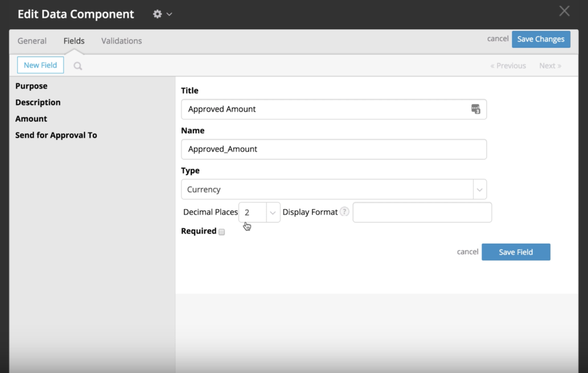Switch to the General tab
Screen dimensions: 588x373
tap(32, 41)
